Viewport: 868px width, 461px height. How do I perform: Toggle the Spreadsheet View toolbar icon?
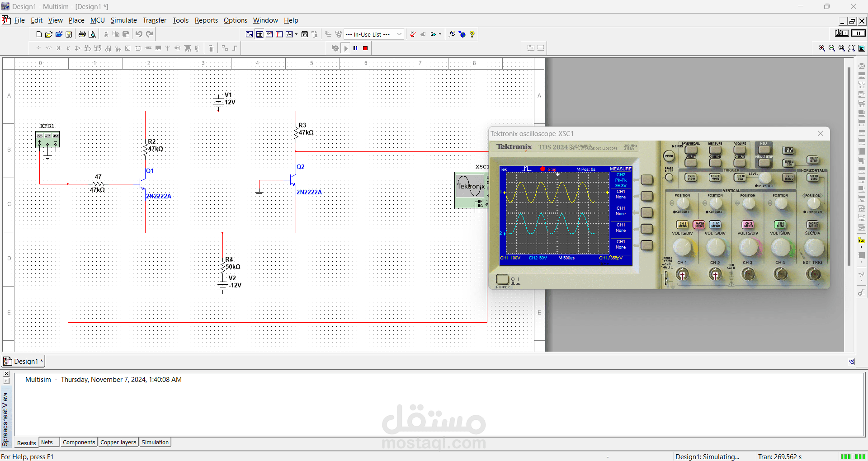click(259, 34)
